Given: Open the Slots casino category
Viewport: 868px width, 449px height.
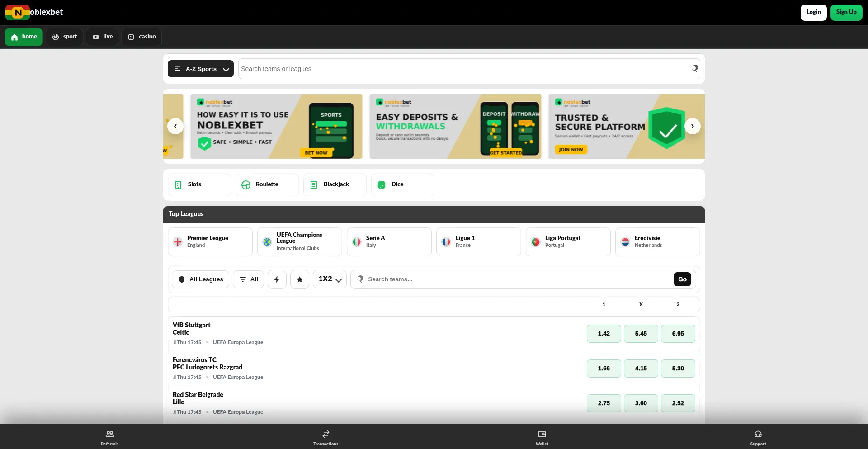Looking at the screenshot, I should (x=199, y=184).
